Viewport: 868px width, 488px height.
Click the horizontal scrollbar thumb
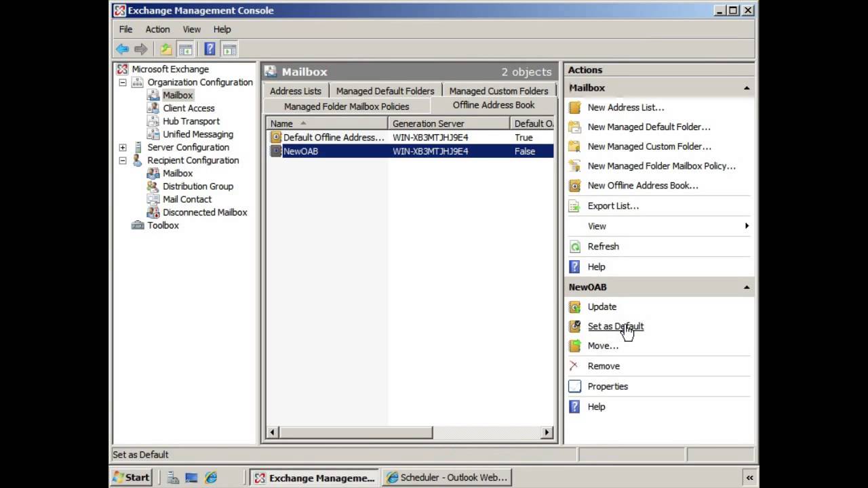pos(356,432)
